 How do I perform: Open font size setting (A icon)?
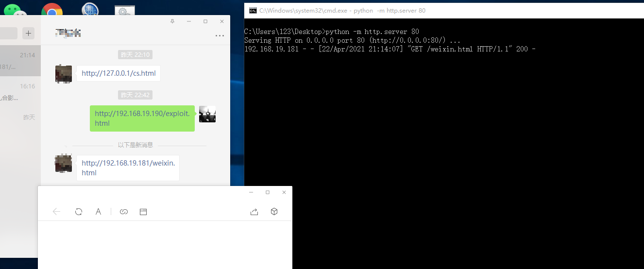click(98, 212)
